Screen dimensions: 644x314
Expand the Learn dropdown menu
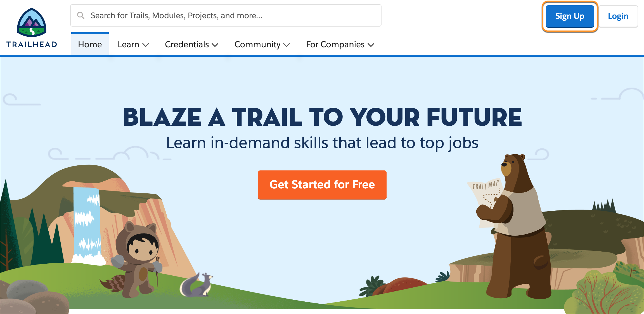click(132, 44)
